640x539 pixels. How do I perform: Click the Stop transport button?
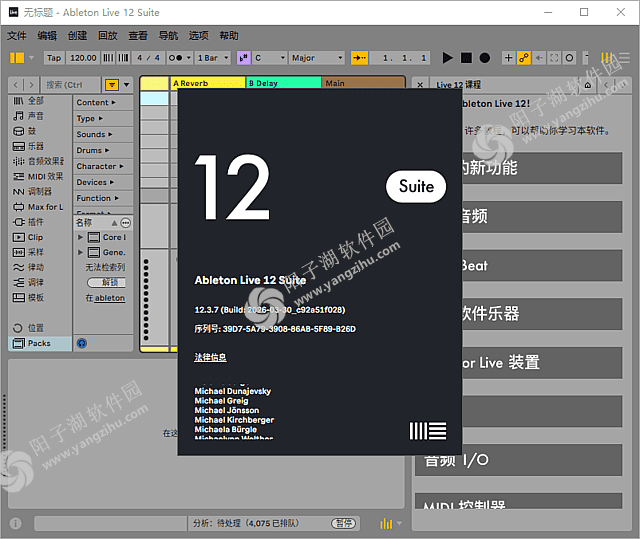tap(466, 58)
